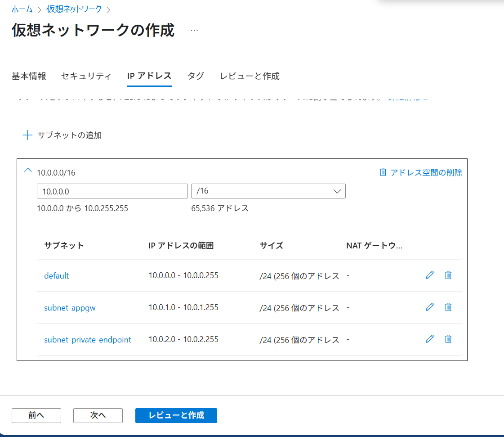Delete the default subnet with trash icon
This screenshot has height=437, width=504.
[448, 275]
